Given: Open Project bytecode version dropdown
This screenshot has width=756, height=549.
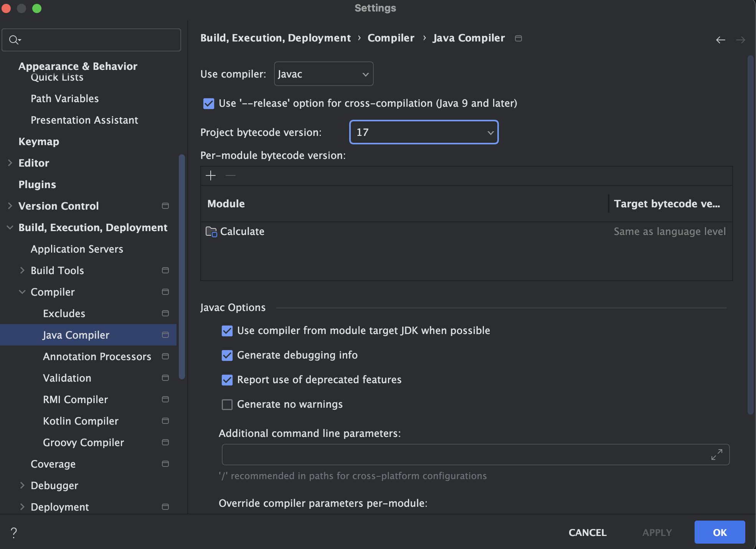Looking at the screenshot, I should [424, 132].
